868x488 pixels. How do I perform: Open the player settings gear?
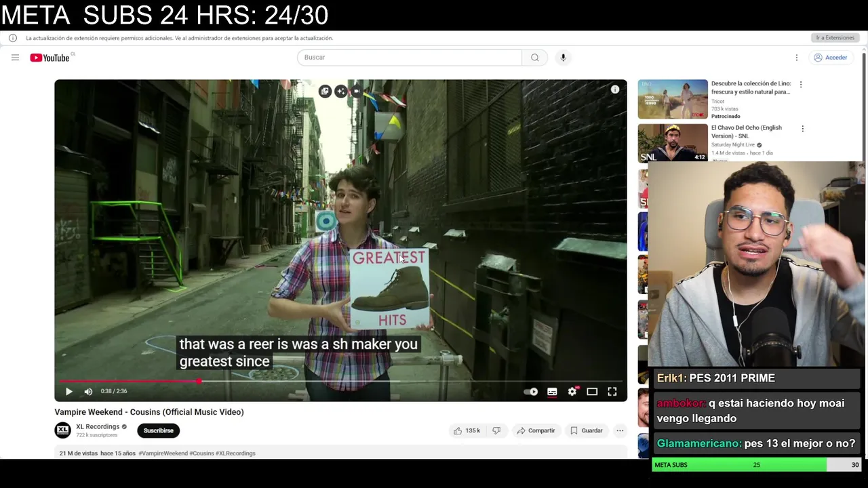coord(572,391)
